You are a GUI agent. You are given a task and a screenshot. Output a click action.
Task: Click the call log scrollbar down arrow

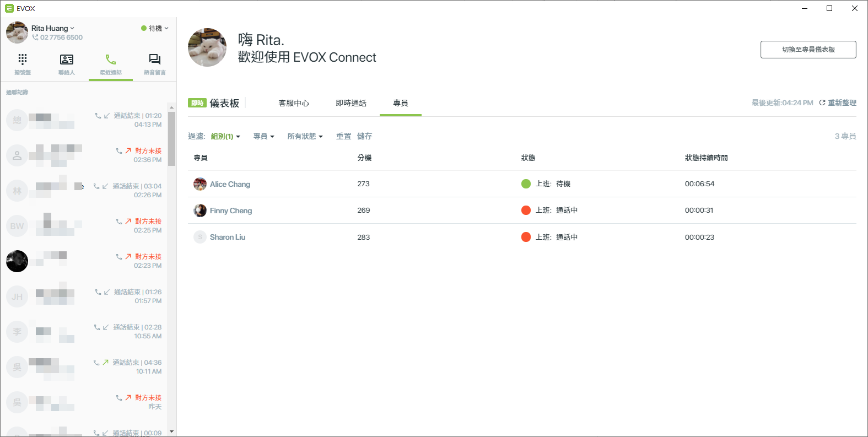[172, 431]
